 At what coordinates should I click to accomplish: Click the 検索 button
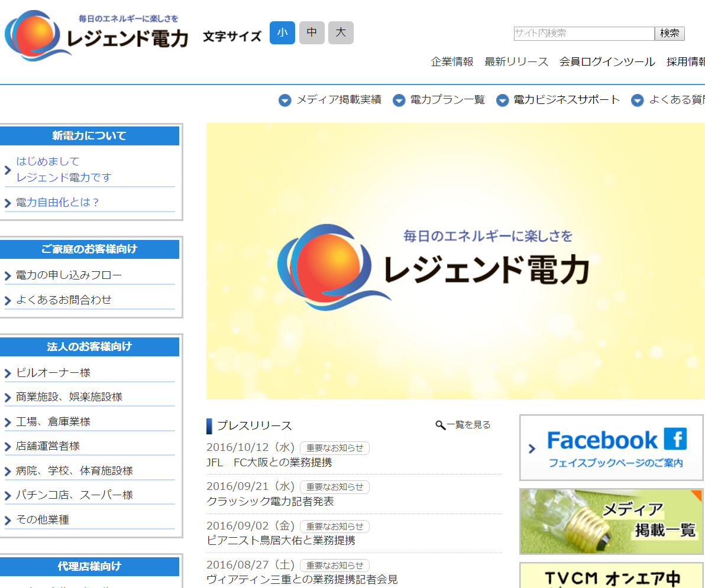coord(670,33)
